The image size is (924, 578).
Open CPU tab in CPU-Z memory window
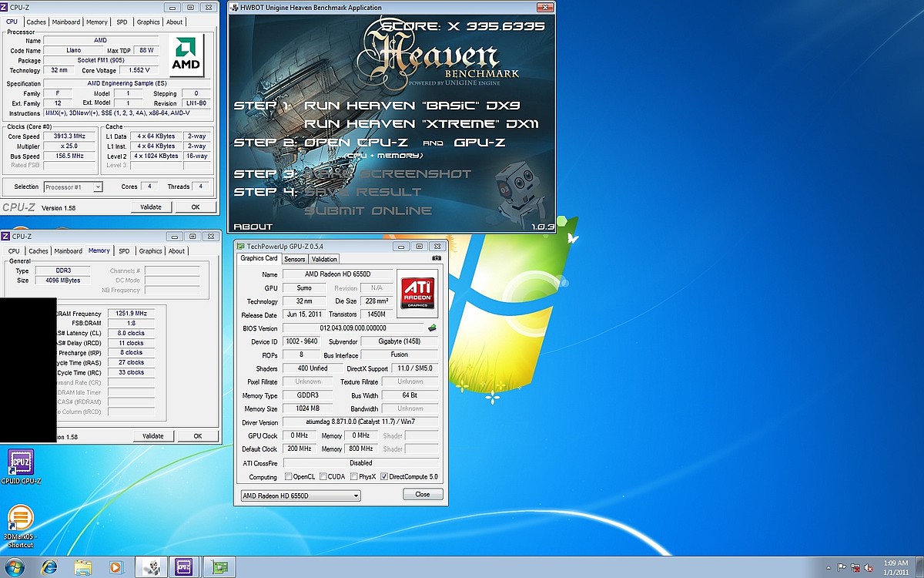[x=14, y=251]
